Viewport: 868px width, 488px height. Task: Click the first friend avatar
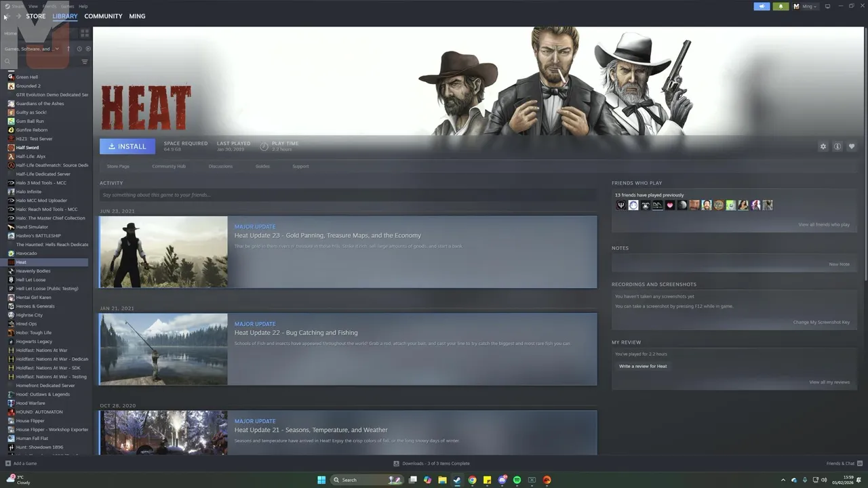click(x=620, y=205)
